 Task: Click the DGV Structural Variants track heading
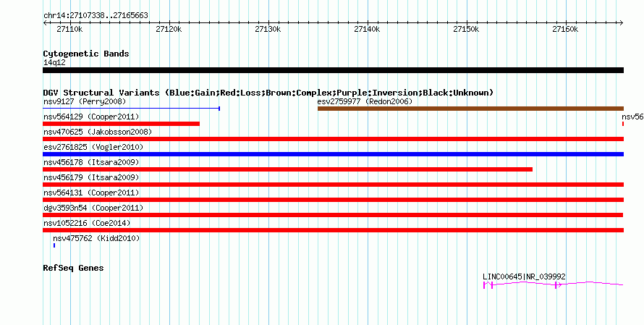pyautogui.click(x=268, y=93)
